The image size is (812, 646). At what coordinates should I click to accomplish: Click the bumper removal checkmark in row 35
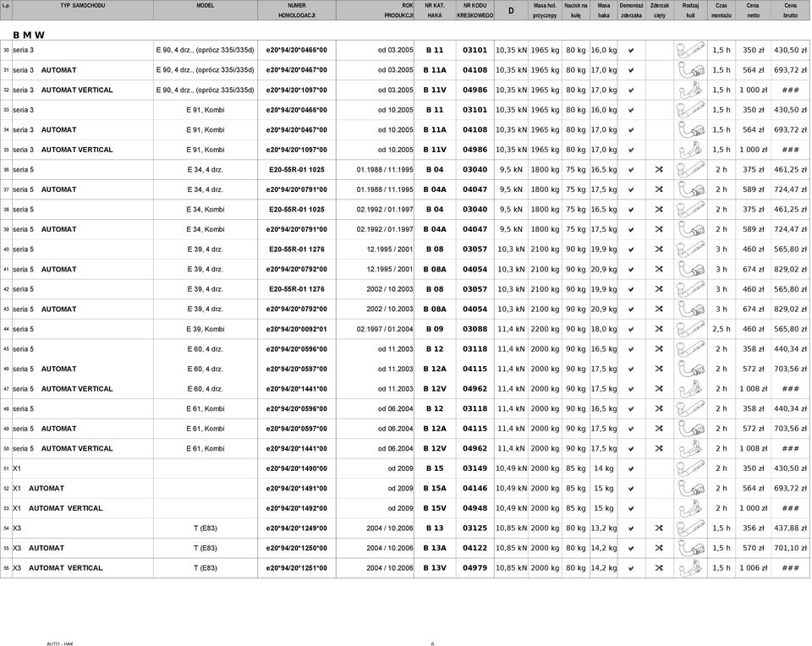631,151
